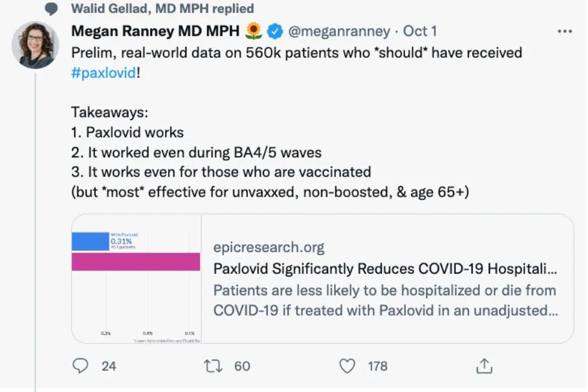
Task: Click the 178 likes count
Action: [378, 366]
